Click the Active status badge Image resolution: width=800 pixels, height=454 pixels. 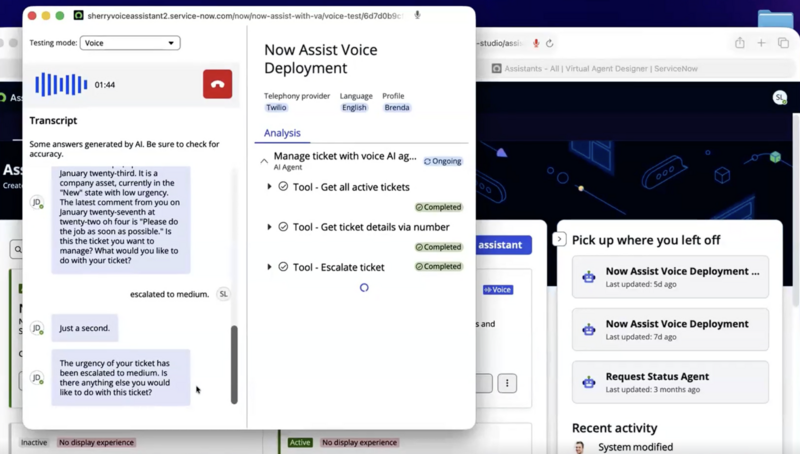(x=299, y=442)
